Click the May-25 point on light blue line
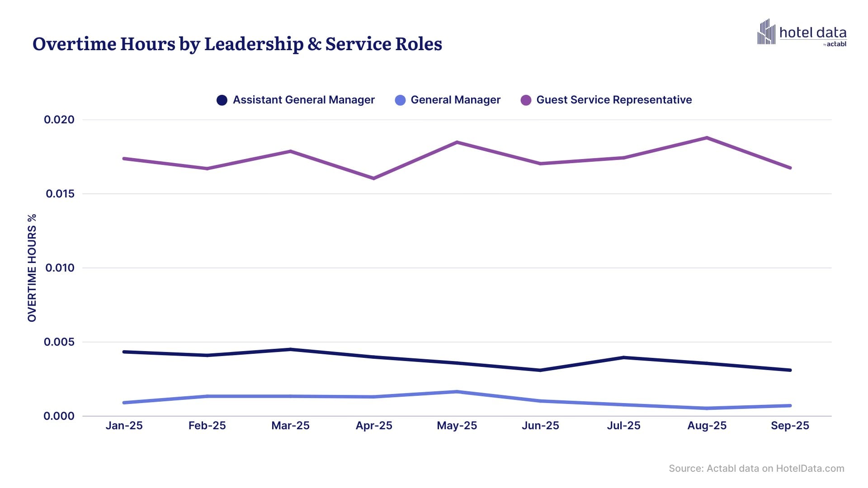This screenshot has width=868, height=488. pyautogui.click(x=457, y=392)
